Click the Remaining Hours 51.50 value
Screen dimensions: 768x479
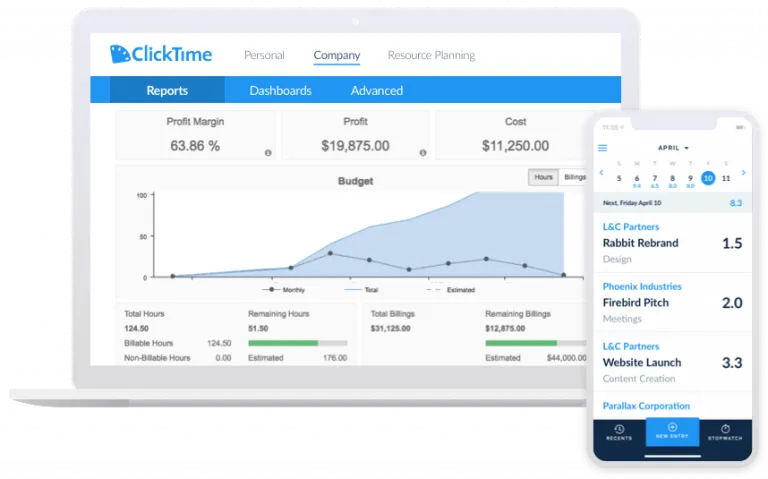(x=258, y=329)
